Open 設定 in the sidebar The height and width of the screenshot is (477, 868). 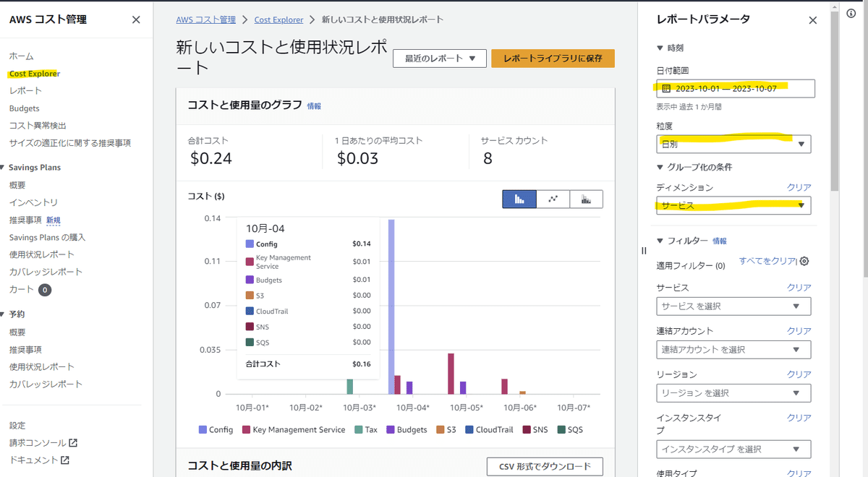tap(17, 425)
